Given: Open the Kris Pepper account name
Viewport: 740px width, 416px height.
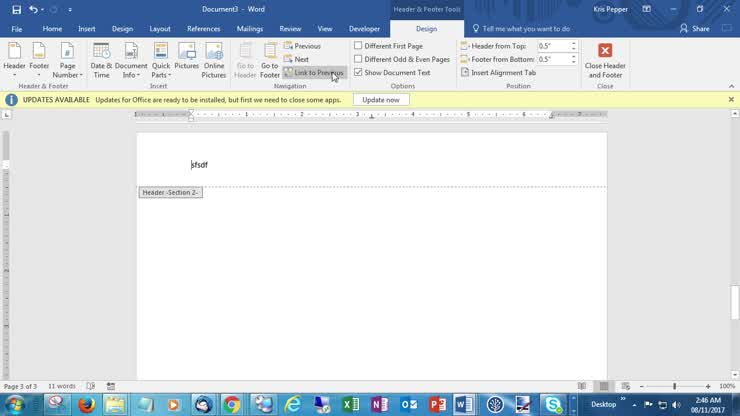Looking at the screenshot, I should [610, 9].
